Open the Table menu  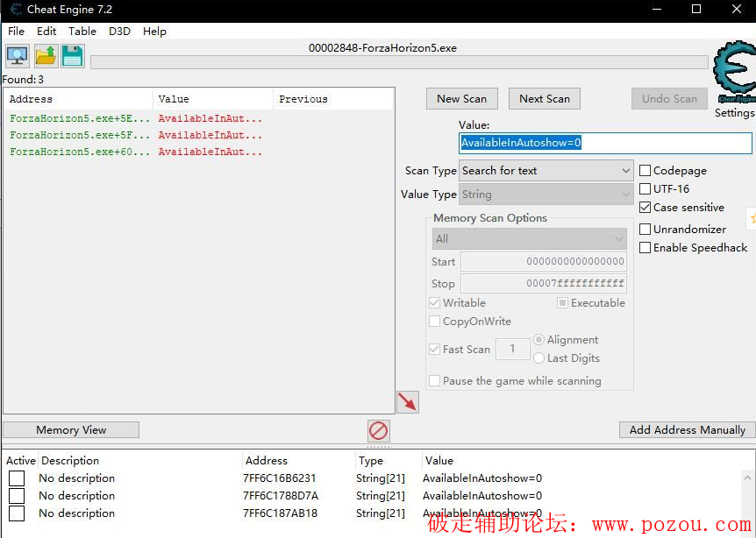pyautogui.click(x=82, y=31)
